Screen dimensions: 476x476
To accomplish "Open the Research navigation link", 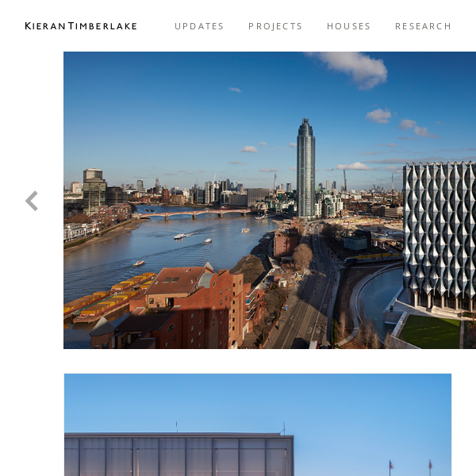I will click(423, 26).
